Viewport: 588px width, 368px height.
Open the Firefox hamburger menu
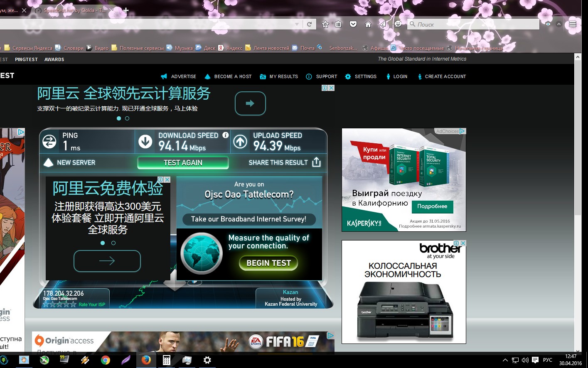click(x=573, y=24)
